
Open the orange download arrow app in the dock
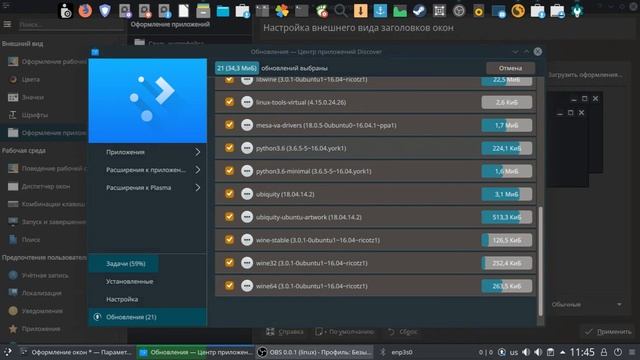click(360, 10)
